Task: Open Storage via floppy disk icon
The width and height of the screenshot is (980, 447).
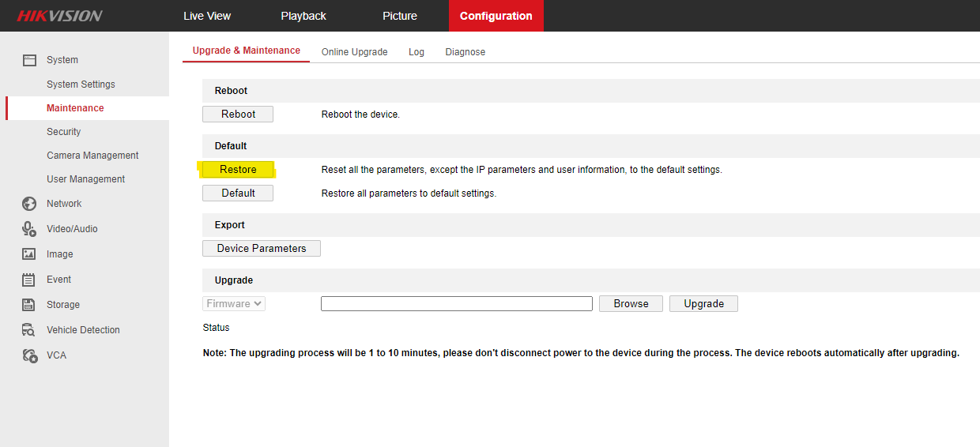Action: [x=29, y=305]
